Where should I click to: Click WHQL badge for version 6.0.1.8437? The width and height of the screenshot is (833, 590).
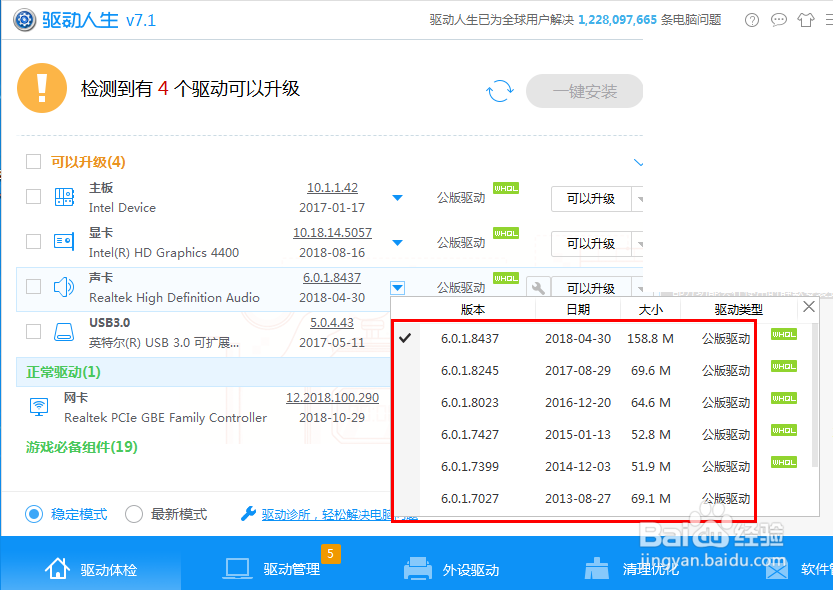click(784, 335)
